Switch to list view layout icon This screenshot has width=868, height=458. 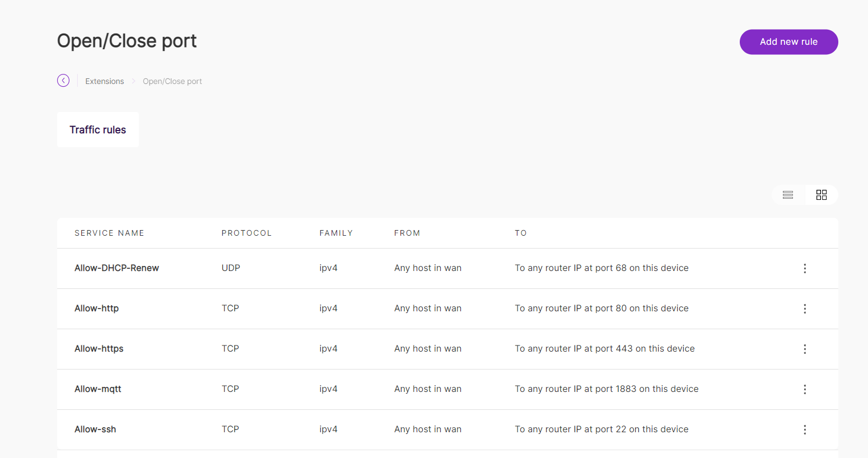pos(788,195)
